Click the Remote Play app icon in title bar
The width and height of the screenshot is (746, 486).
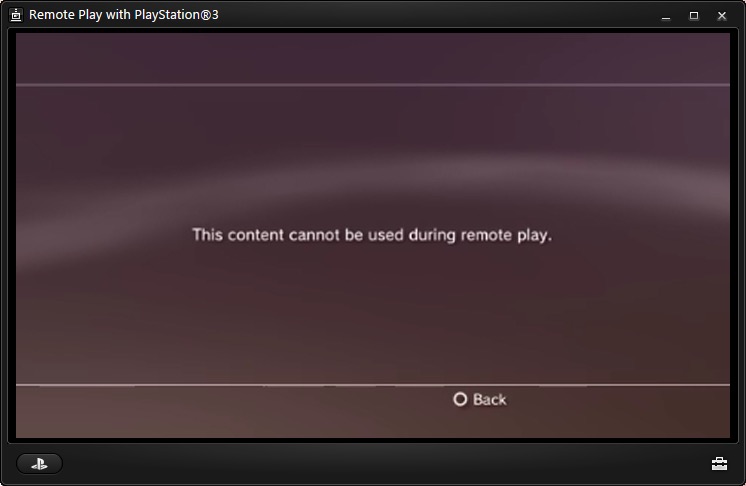(x=16, y=15)
